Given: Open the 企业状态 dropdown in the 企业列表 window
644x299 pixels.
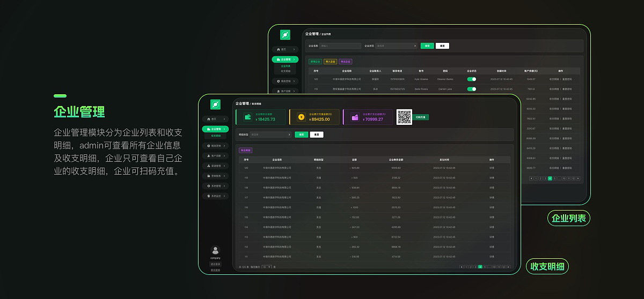Looking at the screenshot, I should click(x=396, y=46).
